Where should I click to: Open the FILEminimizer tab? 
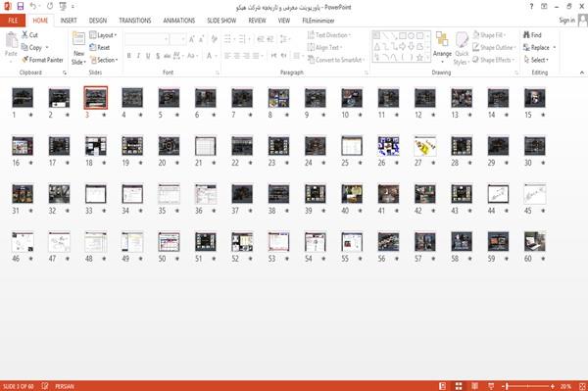[x=318, y=21]
